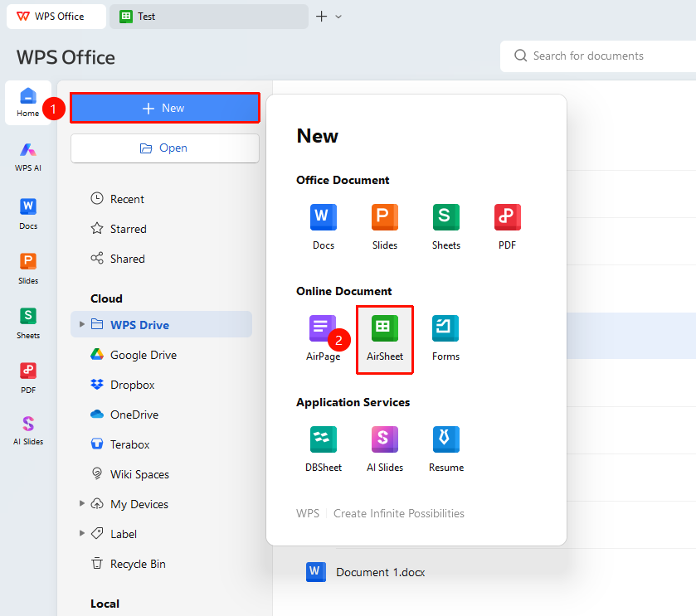Screen dimensions: 696x616
Task: Switch to the WPS Office tab
Action: coord(56,17)
